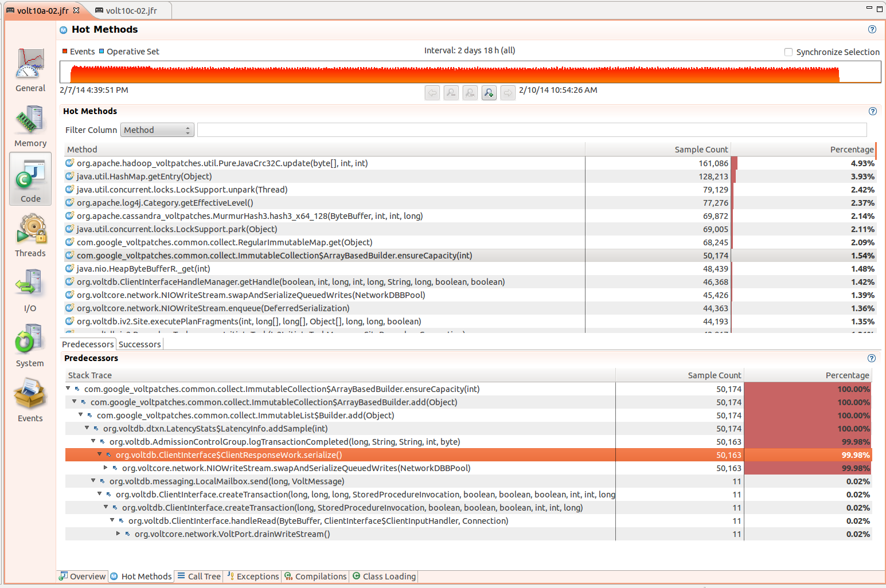Click the method icon beside HeapByteBufferR._get row
This screenshot has width=886, height=588.
coord(70,269)
